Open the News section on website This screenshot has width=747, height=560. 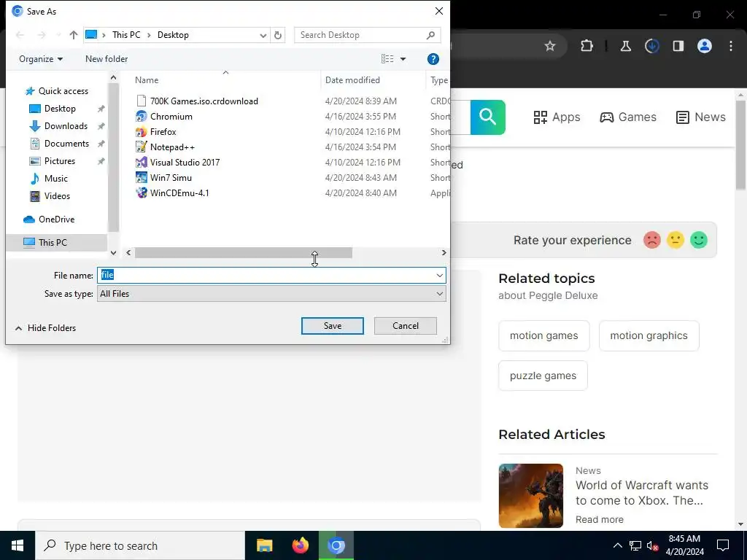[x=701, y=117]
